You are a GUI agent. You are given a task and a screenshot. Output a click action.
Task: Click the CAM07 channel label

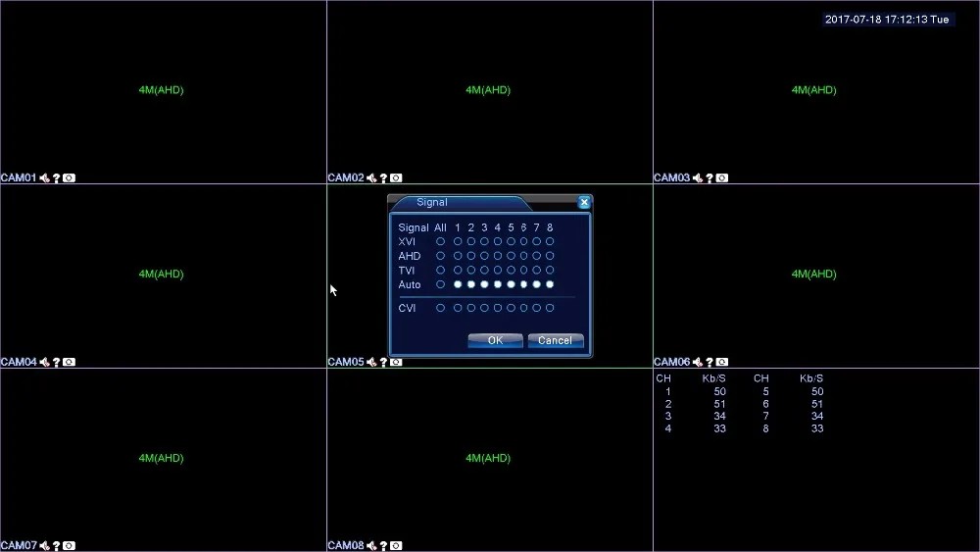tap(19, 546)
